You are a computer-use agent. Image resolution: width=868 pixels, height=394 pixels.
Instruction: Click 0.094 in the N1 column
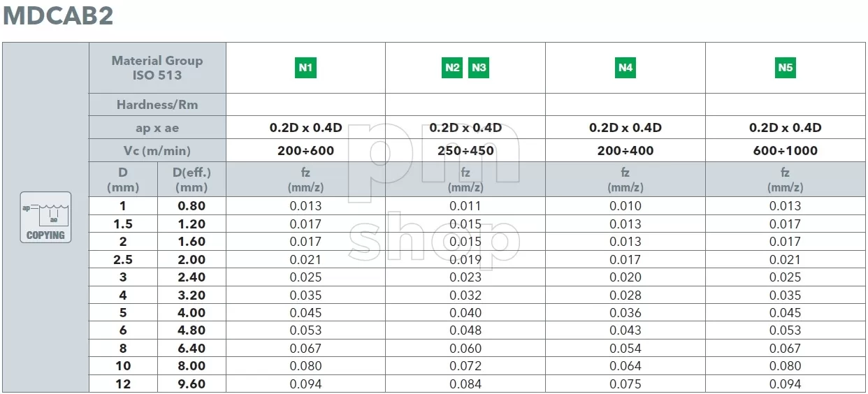pyautogui.click(x=305, y=384)
